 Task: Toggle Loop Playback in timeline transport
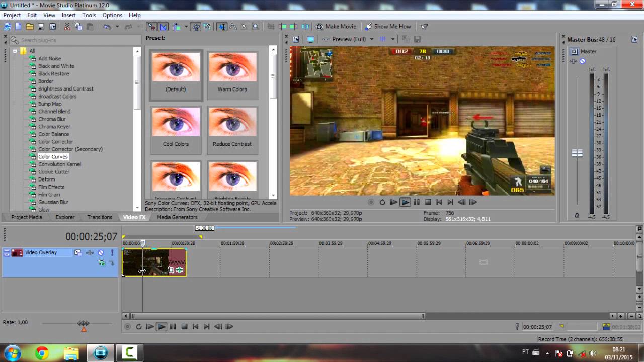coord(139,327)
